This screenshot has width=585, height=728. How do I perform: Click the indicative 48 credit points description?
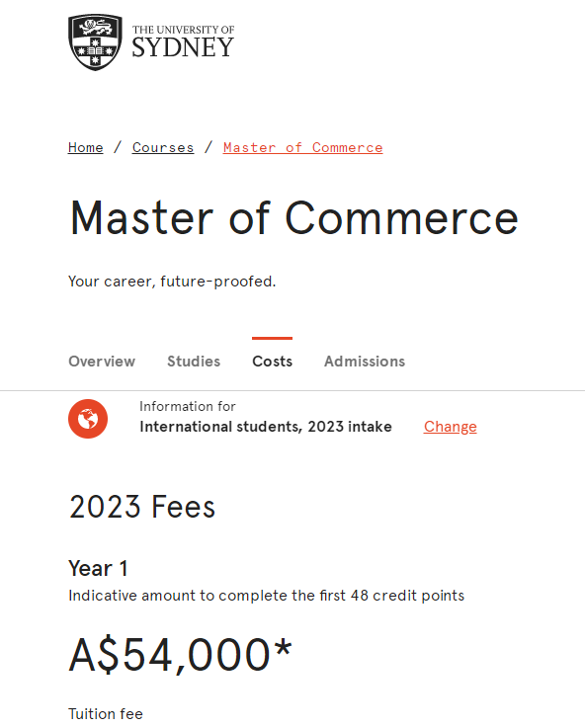click(x=267, y=596)
